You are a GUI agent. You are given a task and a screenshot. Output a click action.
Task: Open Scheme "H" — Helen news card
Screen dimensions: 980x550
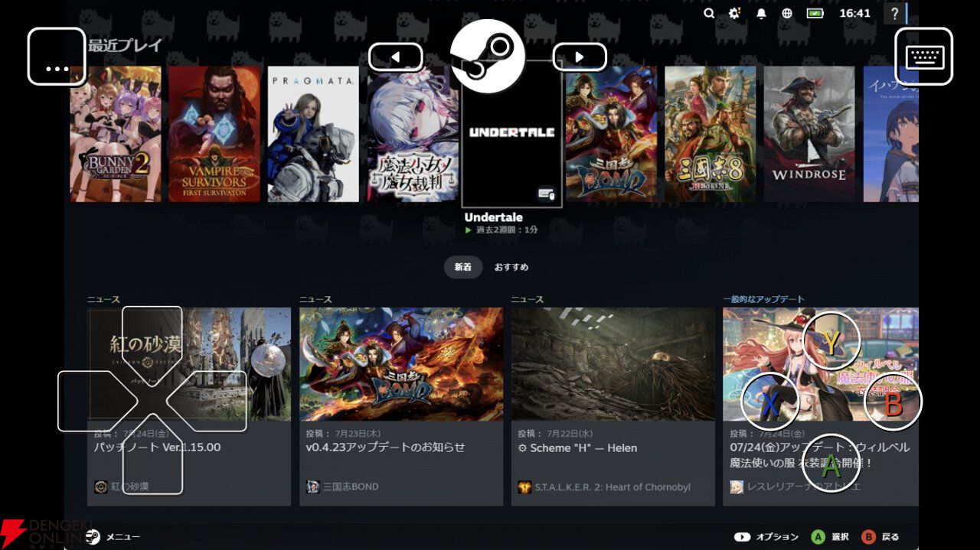[613, 406]
